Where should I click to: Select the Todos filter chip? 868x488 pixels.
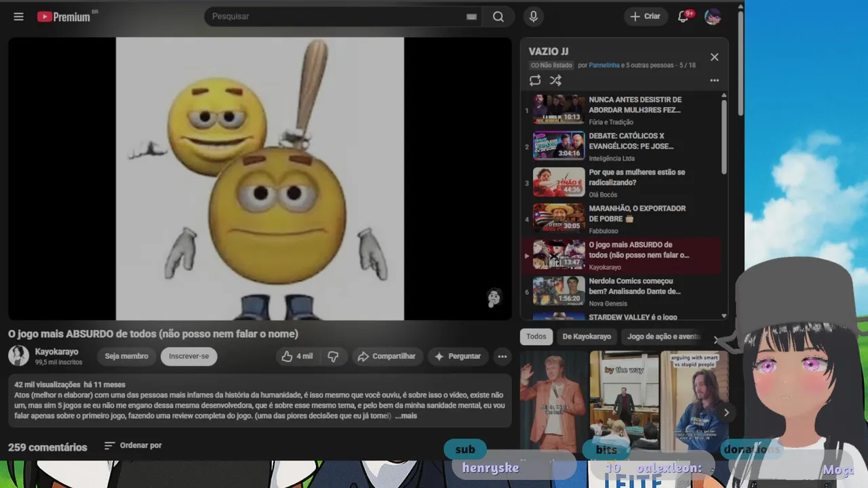[x=536, y=337]
